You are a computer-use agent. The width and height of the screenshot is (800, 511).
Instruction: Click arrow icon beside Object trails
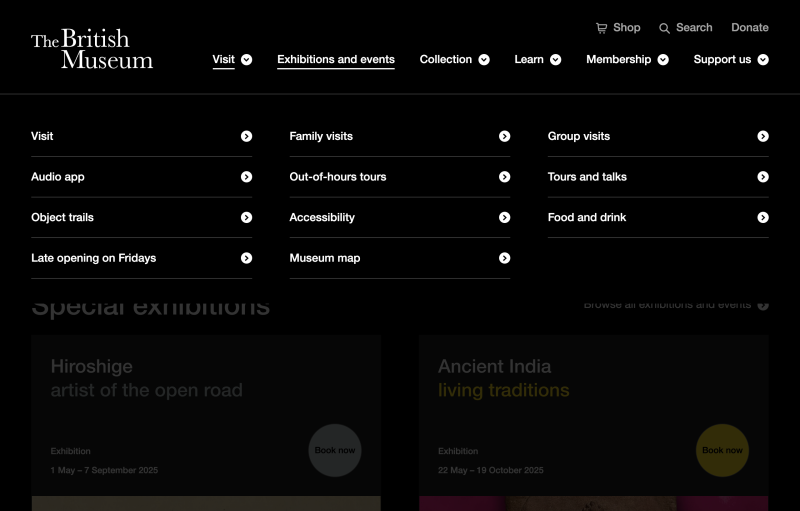[246, 218]
